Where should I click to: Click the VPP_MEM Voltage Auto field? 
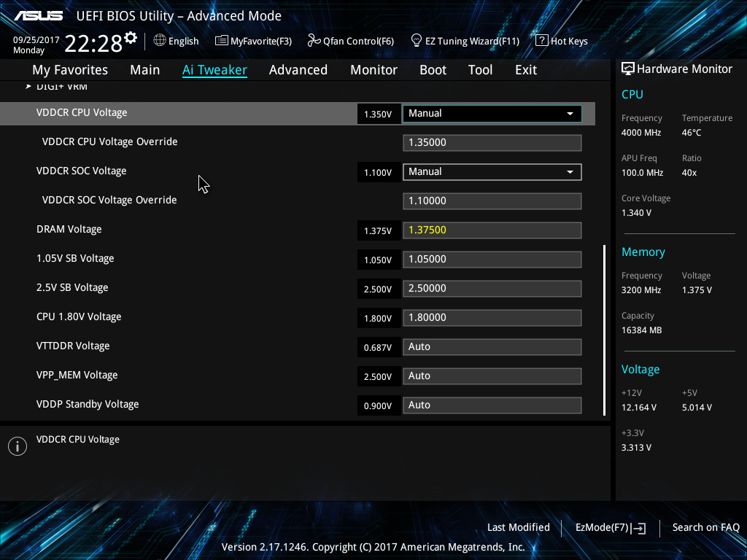492,376
